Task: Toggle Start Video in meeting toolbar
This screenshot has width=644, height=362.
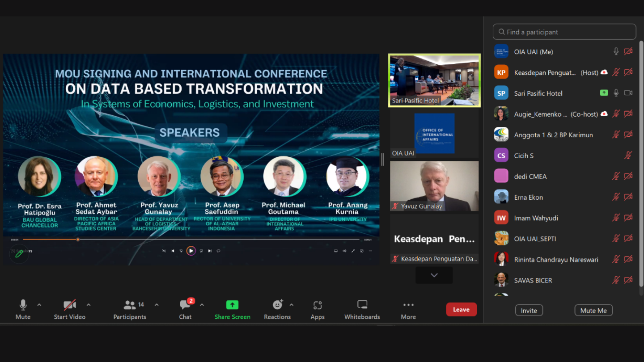Action: (69, 309)
